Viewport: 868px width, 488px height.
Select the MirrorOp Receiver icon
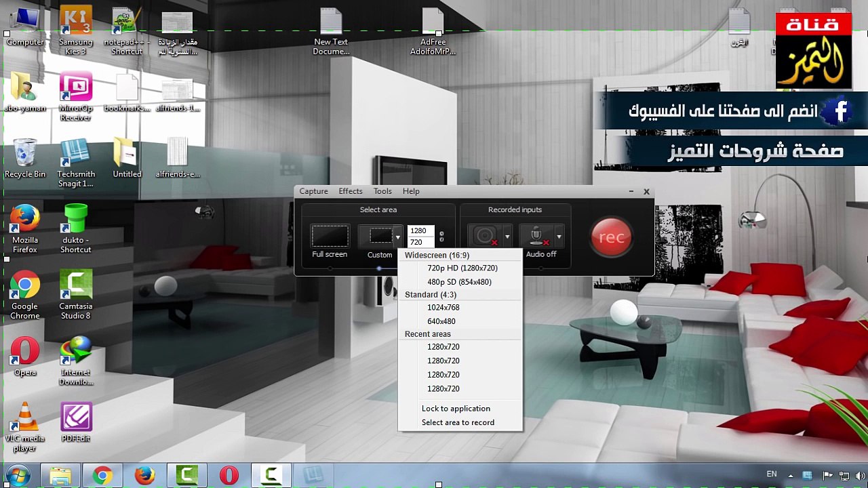tap(76, 97)
